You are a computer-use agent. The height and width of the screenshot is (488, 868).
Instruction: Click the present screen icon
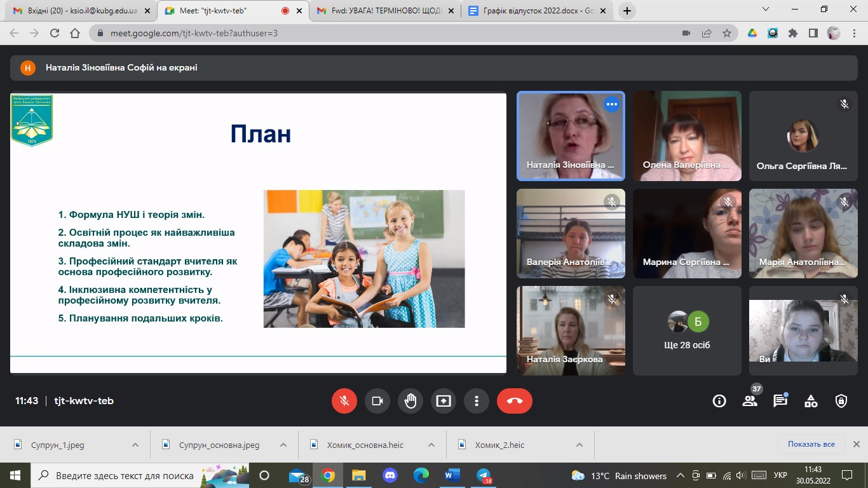tap(443, 401)
